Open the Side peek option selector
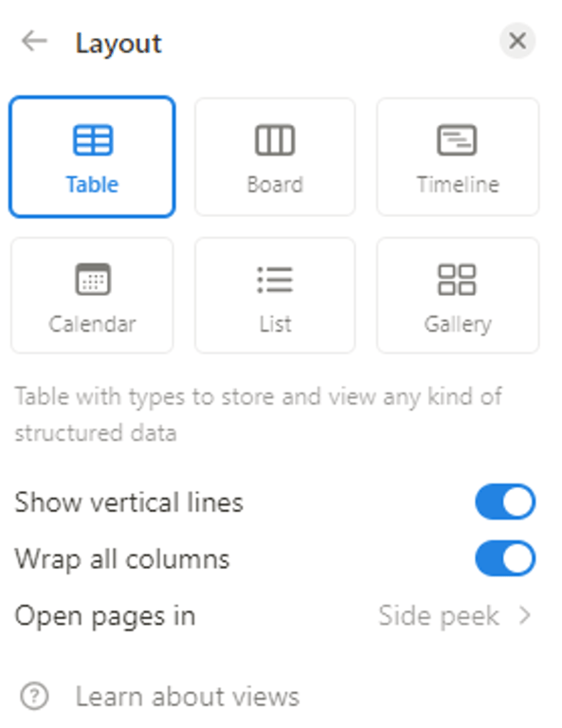The image size is (562, 728). [455, 616]
